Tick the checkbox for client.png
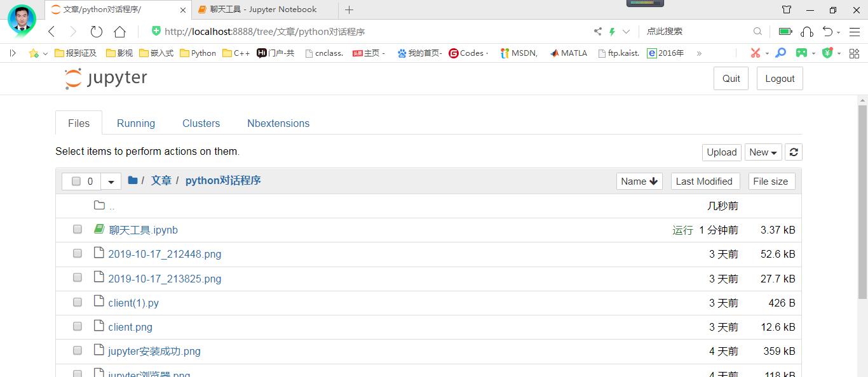This screenshot has width=868, height=377. coord(78,326)
